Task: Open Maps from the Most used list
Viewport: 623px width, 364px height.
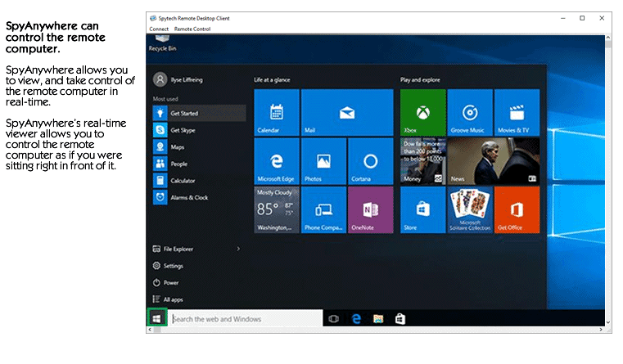Action: coord(199,147)
